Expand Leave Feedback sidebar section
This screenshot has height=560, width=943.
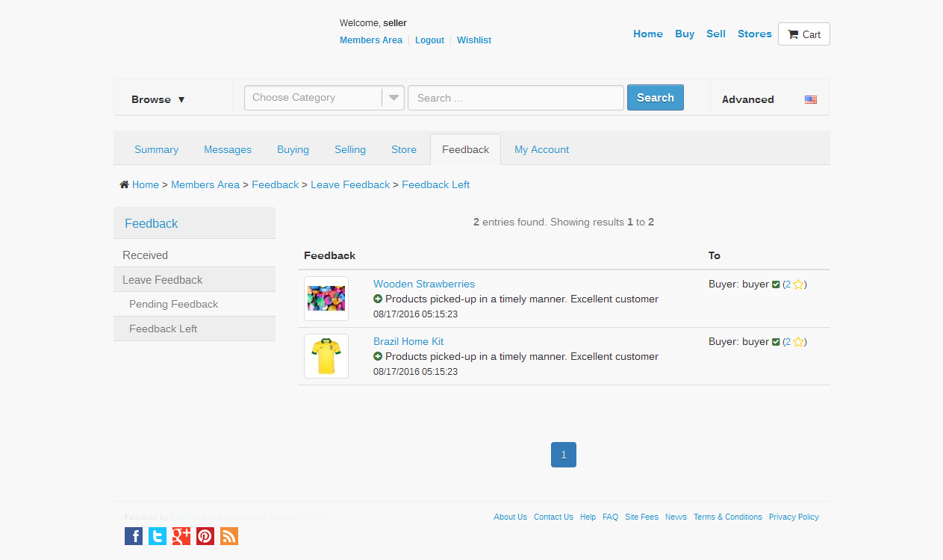163,280
